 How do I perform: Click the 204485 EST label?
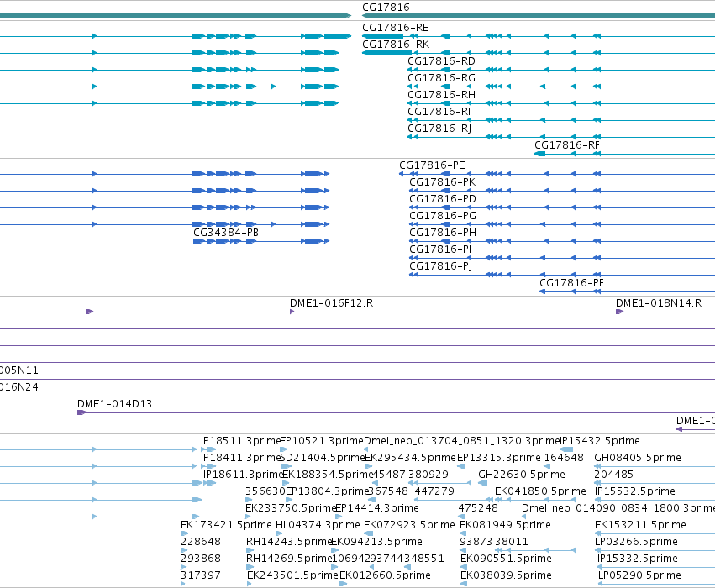click(x=614, y=475)
